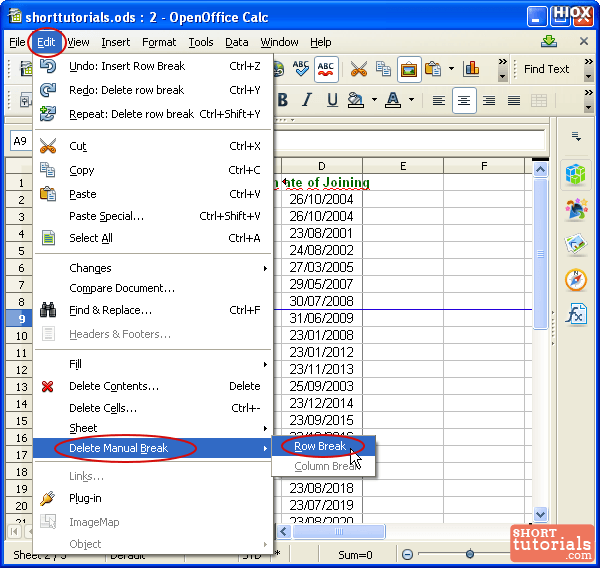
Task: Click the update download icon in menu bar
Action: click(549, 41)
